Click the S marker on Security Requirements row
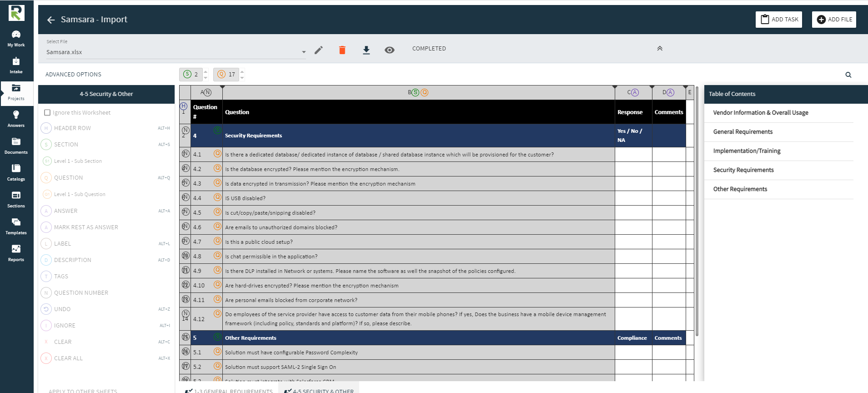868x393 pixels. tap(218, 131)
